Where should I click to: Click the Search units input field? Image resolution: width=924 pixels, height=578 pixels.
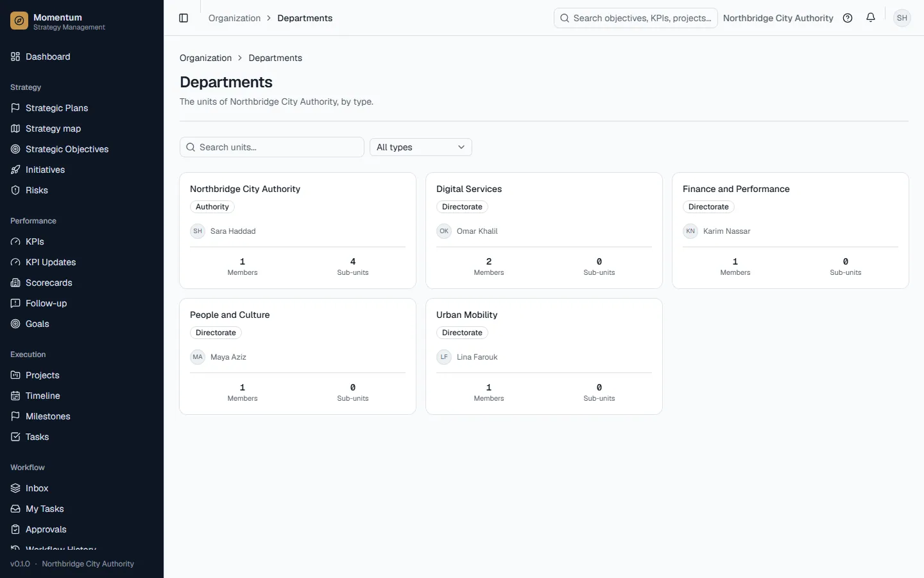(272, 147)
